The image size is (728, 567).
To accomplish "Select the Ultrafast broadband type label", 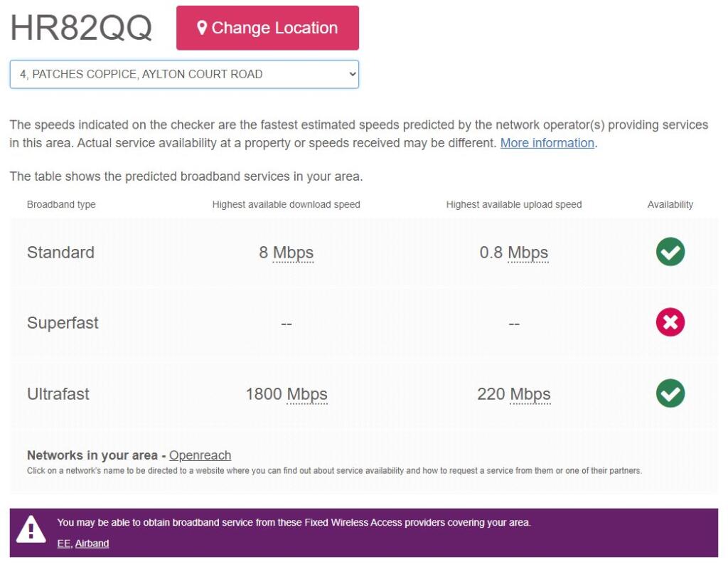I will click(58, 394).
